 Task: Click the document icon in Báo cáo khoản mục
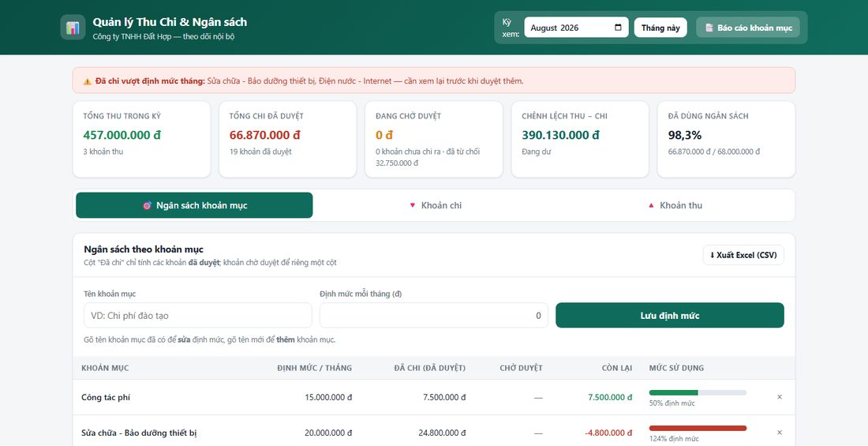coord(709,28)
